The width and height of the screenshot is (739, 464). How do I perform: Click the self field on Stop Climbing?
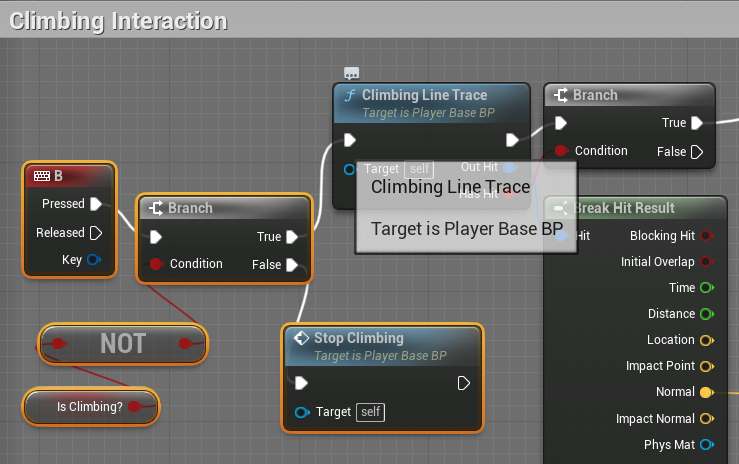(370, 412)
